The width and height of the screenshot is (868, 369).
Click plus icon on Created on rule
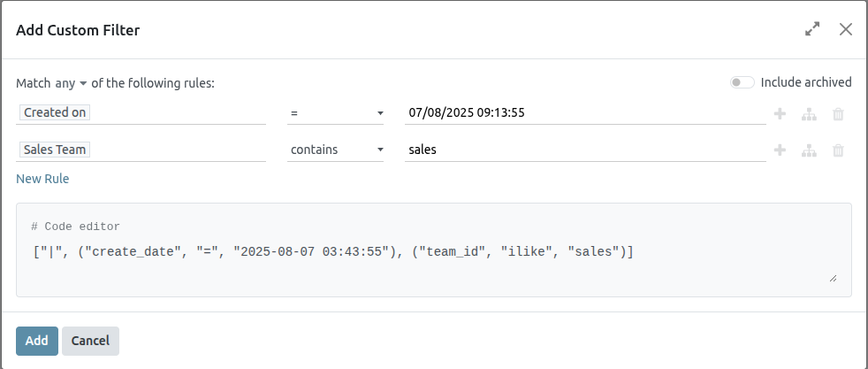pos(780,113)
